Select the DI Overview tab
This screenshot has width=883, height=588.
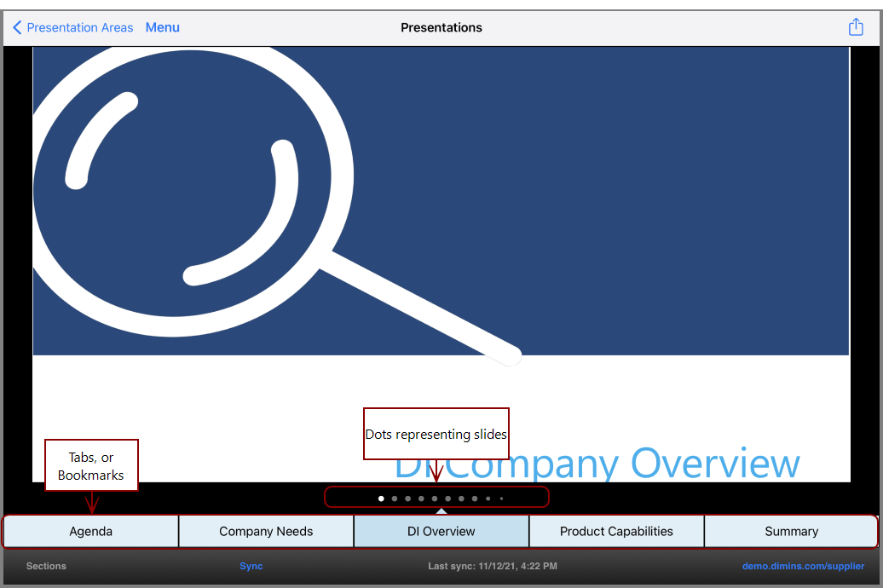(x=441, y=531)
